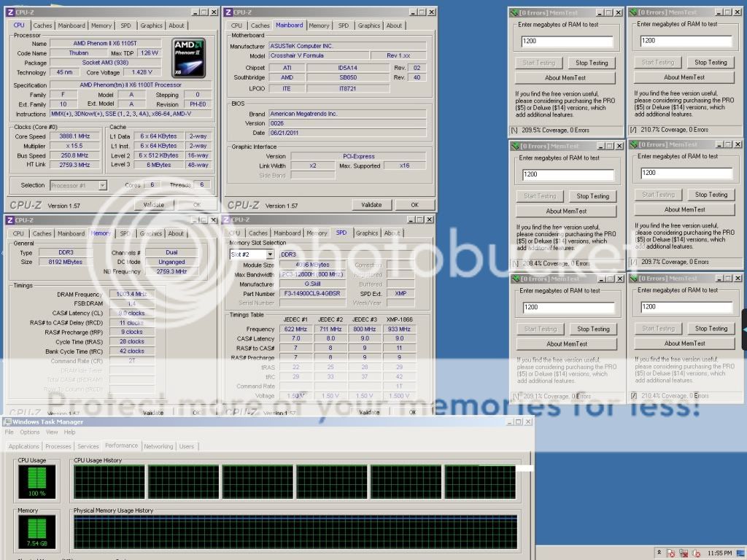
Task: Click About MemTest in 208.4% coverage window
Action: [566, 211]
